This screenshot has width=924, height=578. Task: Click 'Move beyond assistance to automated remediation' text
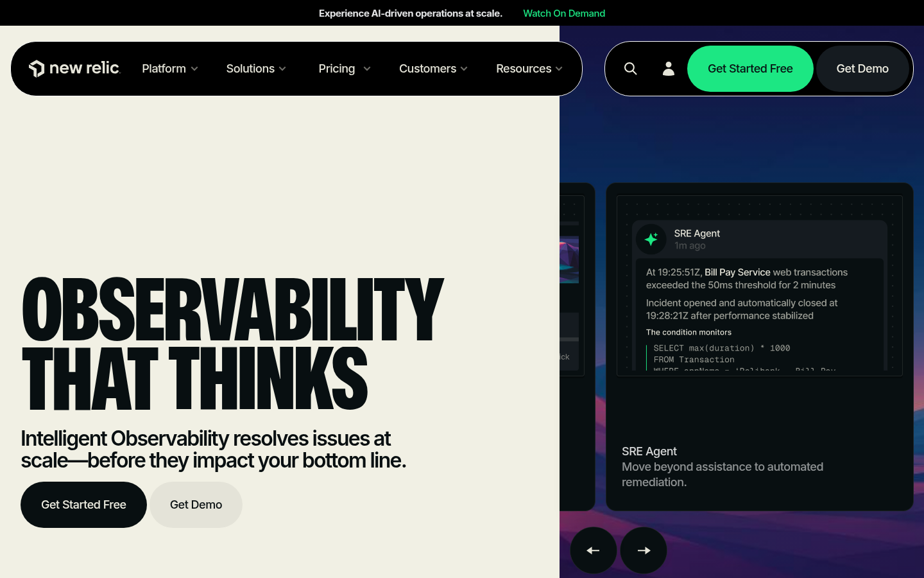point(723,475)
